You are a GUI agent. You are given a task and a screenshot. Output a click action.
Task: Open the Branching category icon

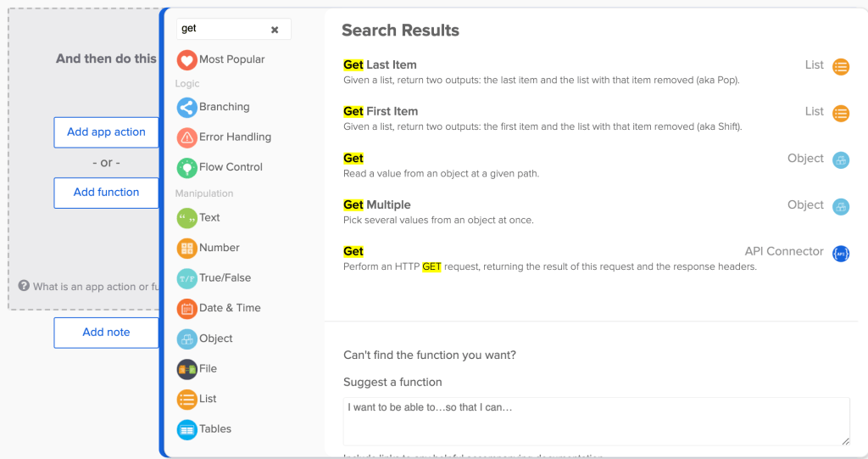[x=186, y=108]
